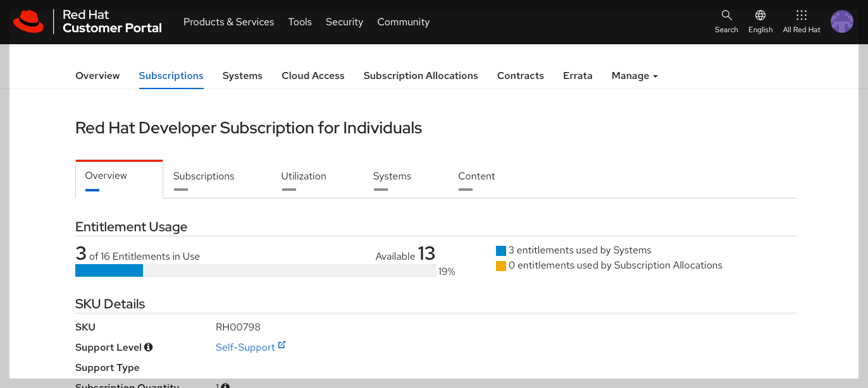This screenshot has width=868, height=388.
Task: Open the Self-Support link
Action: pos(245,346)
